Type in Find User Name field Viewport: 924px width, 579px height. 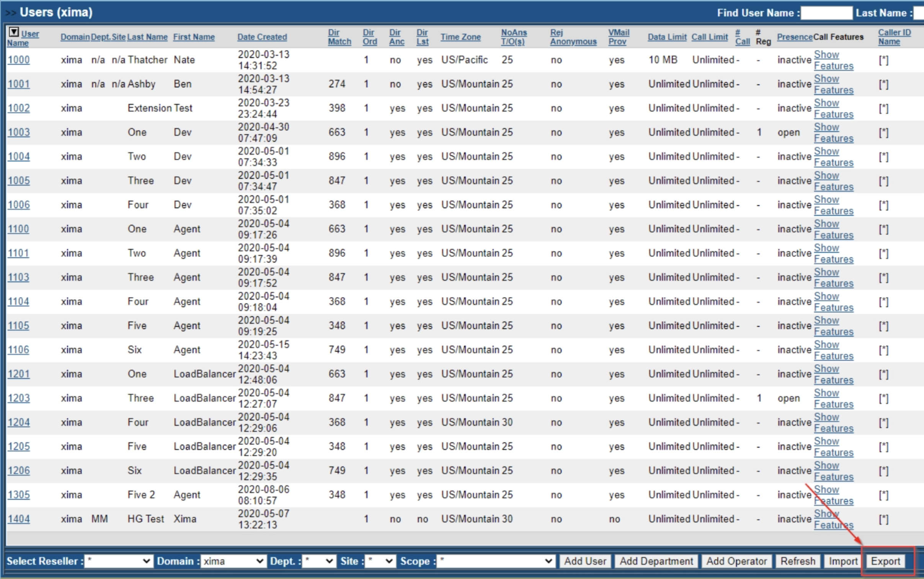[x=826, y=13]
